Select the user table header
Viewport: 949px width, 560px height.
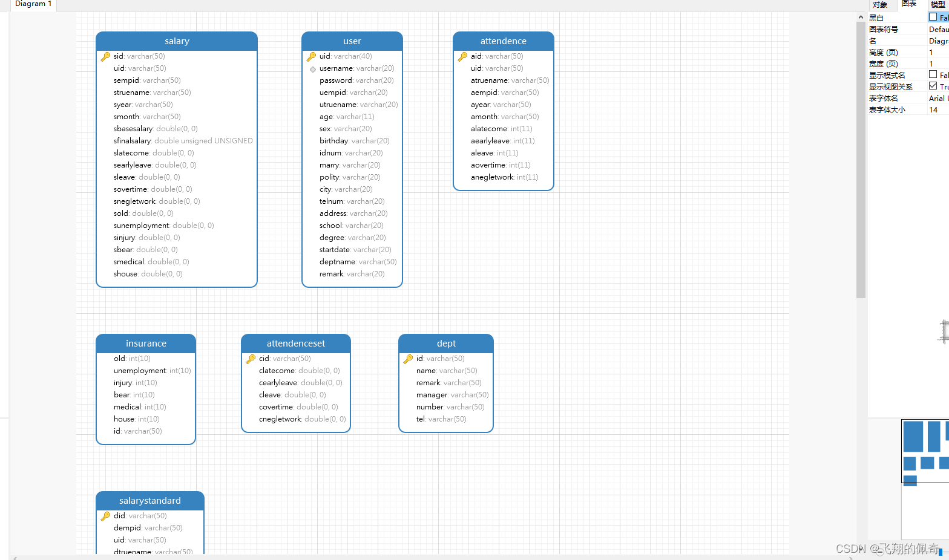point(352,41)
